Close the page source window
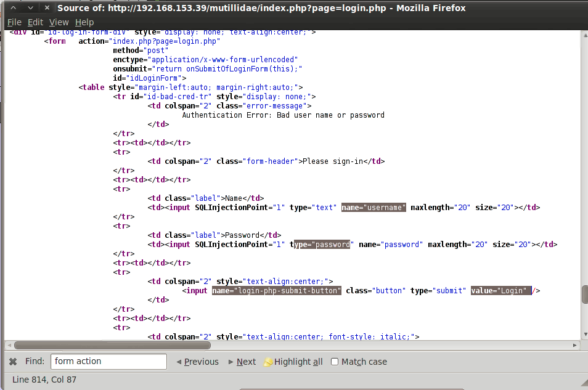 coord(46,8)
